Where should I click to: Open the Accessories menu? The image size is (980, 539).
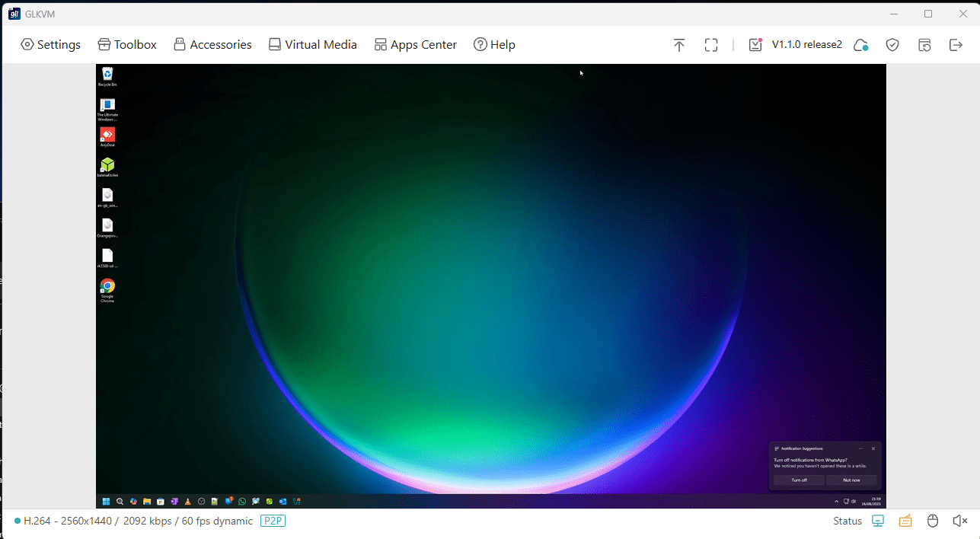(x=212, y=45)
